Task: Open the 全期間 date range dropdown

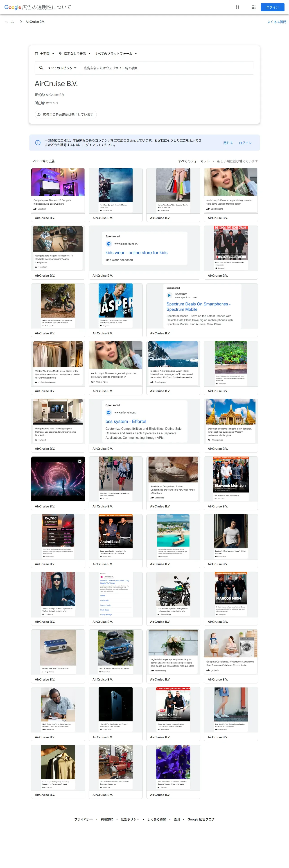Action: tap(44, 54)
